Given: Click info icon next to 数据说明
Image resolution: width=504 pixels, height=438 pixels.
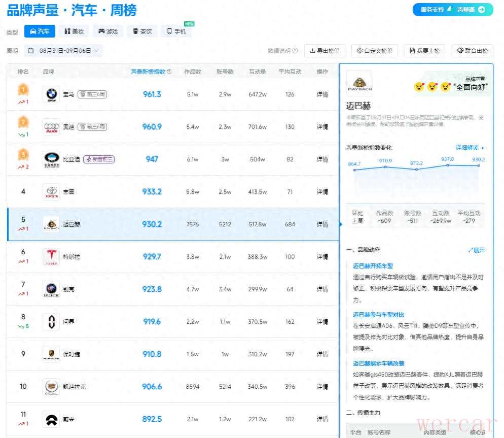Looking at the screenshot, I should [295, 51].
